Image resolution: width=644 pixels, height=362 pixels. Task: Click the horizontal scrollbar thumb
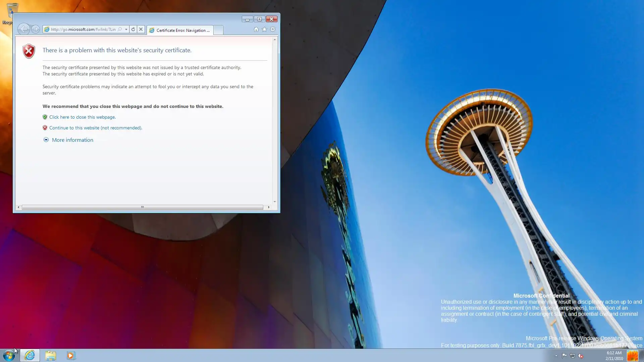[x=142, y=207]
